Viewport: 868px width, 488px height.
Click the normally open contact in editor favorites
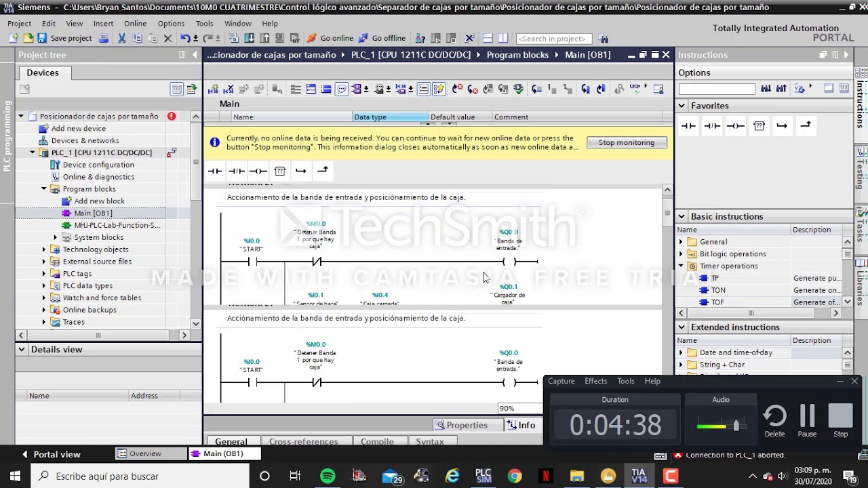pyautogui.click(x=215, y=171)
